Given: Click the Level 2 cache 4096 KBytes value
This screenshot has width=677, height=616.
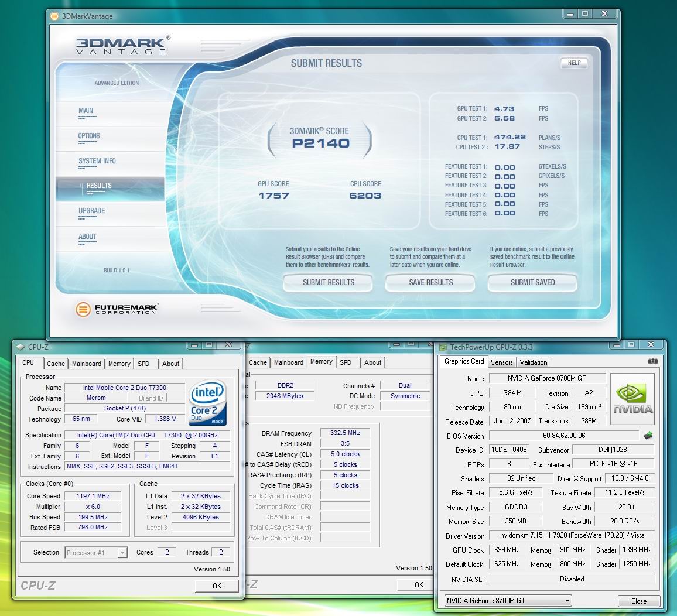Looking at the screenshot, I should tap(200, 517).
